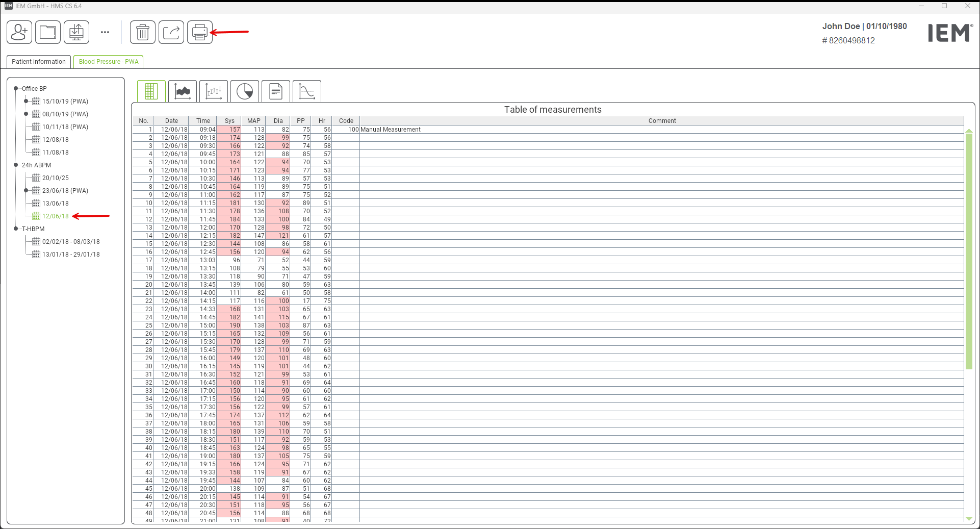Open the pie chart exceeding limits view
Image resolution: width=980 pixels, height=529 pixels.
[x=245, y=91]
